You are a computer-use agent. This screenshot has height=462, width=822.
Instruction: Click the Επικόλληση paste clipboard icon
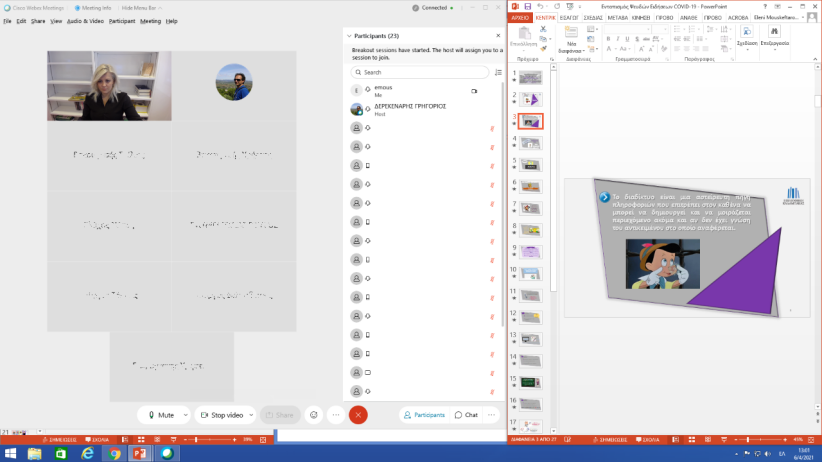523,34
